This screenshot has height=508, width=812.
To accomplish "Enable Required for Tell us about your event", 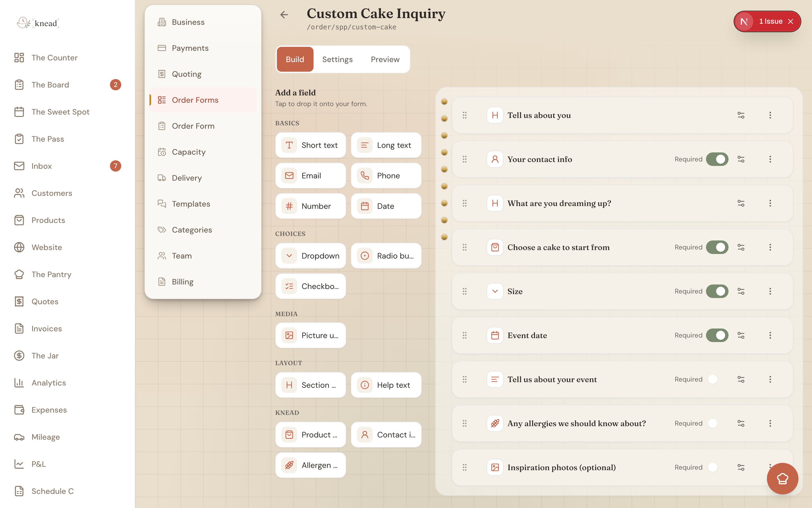I will tap(717, 379).
